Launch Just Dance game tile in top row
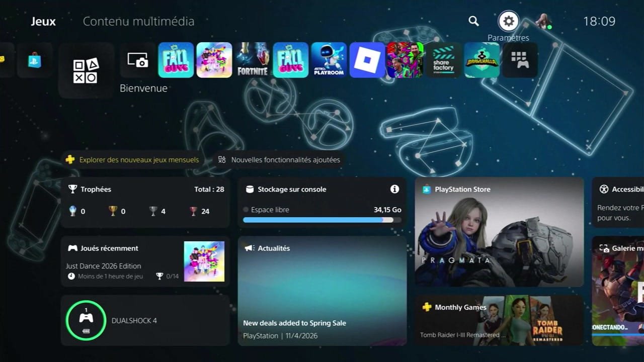 pos(214,60)
